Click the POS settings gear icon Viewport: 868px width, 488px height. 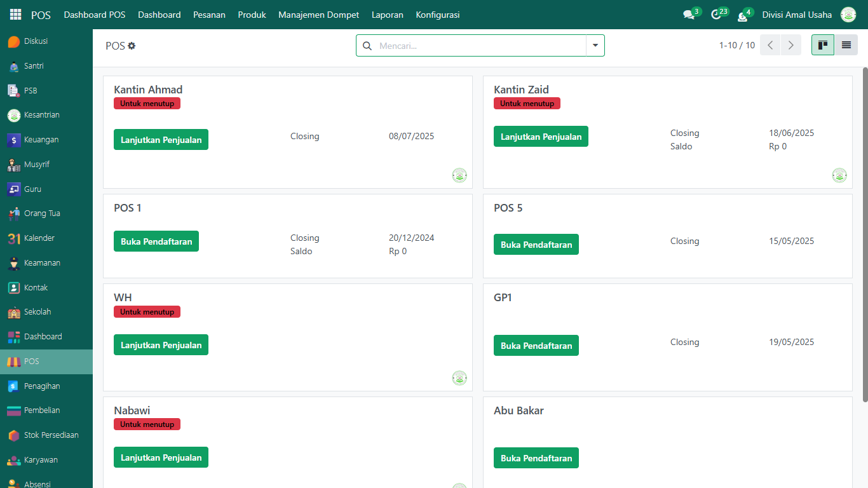click(x=132, y=46)
